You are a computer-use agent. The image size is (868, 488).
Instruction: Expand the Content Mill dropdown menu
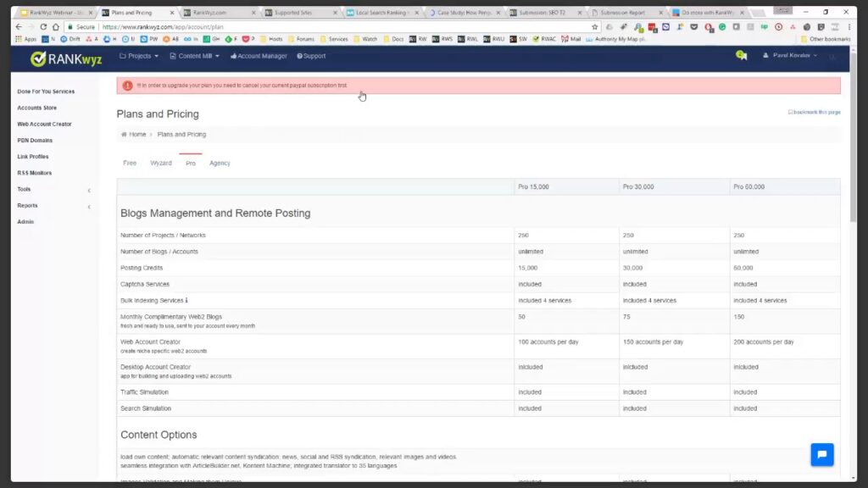pos(194,56)
